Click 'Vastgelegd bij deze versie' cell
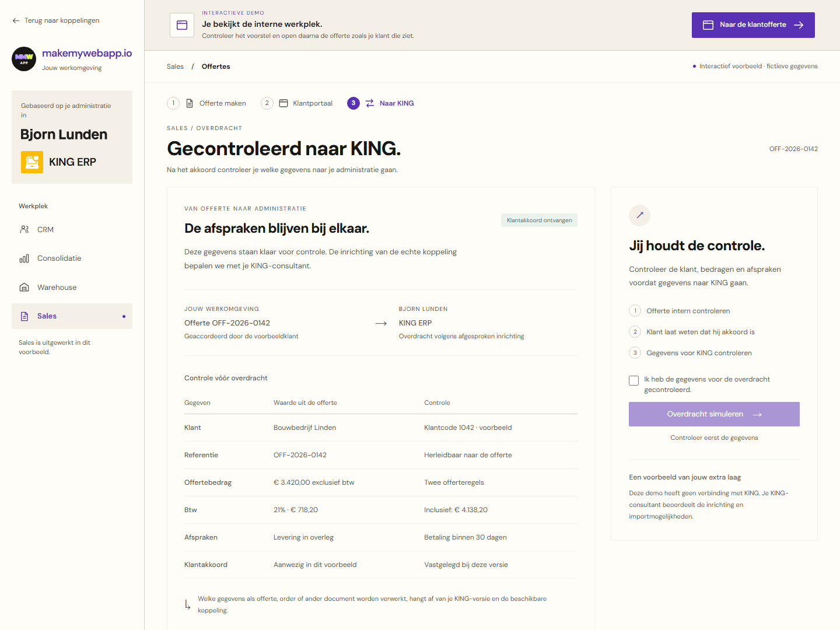 click(x=466, y=565)
